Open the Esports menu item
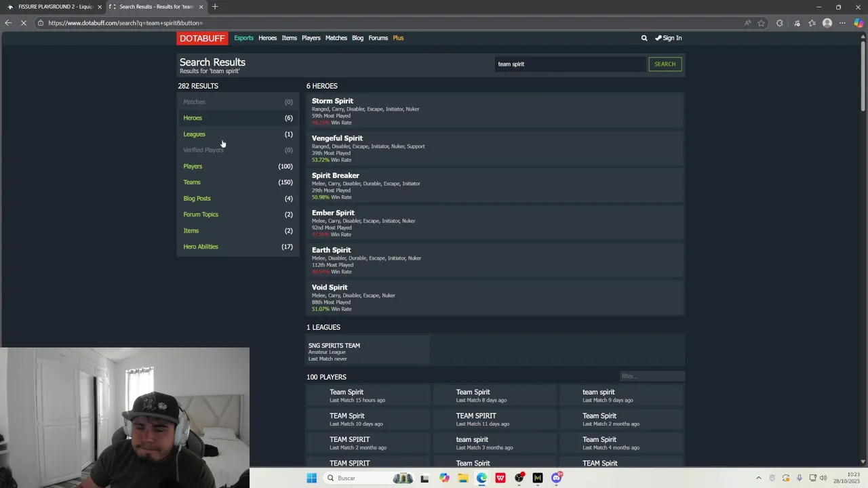Viewport: 868px width, 488px height. [243, 38]
